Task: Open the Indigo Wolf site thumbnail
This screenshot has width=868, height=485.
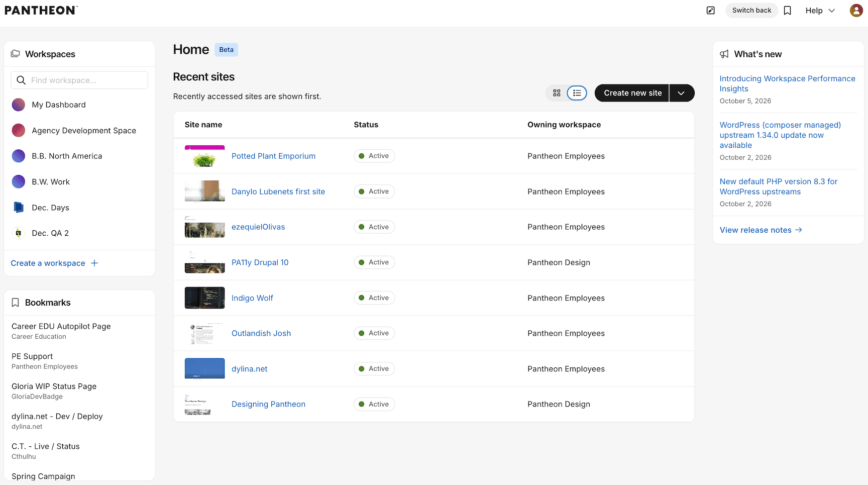Action: 205,298
